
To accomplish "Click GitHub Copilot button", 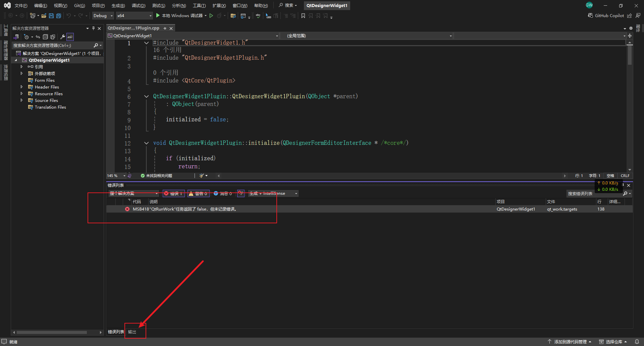I will [x=606, y=16].
